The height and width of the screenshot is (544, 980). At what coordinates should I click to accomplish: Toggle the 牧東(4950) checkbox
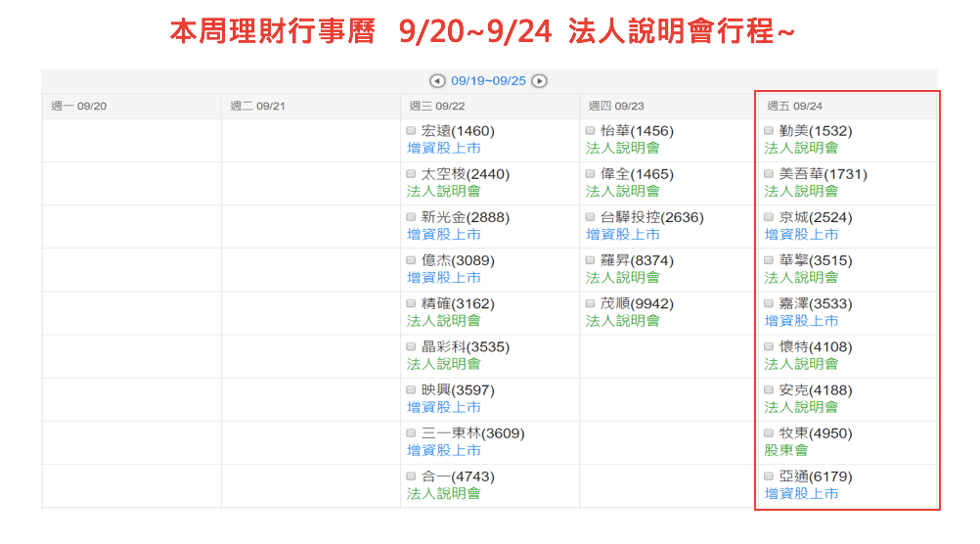[x=770, y=433]
